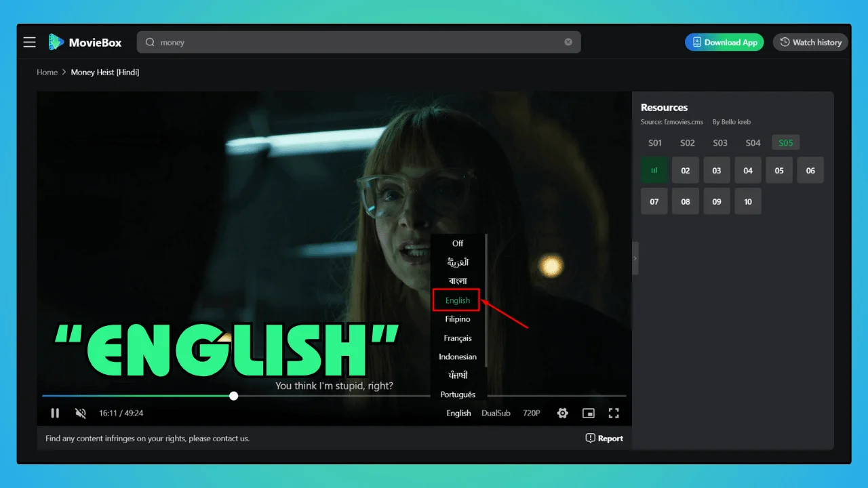The image size is (868, 488).
Task: Select Français subtitles
Action: [458, 338]
